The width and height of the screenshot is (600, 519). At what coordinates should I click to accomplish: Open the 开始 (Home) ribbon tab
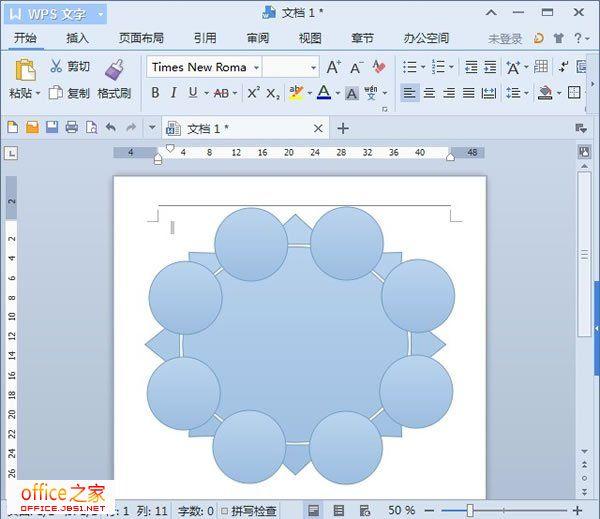click(x=25, y=38)
